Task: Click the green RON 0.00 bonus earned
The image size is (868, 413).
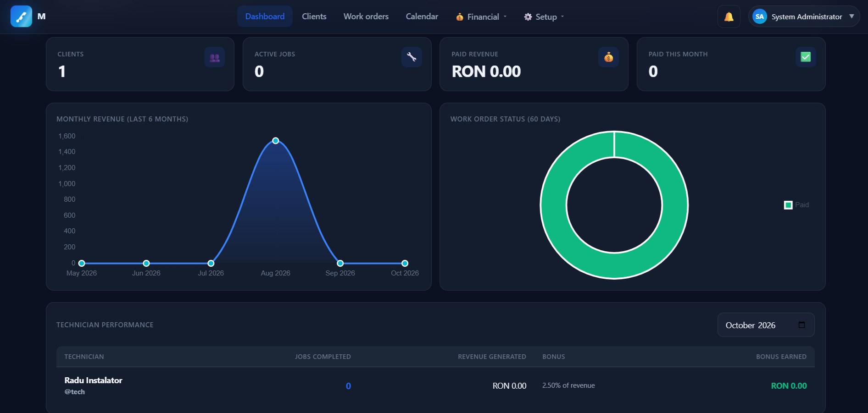Action: pos(789,386)
